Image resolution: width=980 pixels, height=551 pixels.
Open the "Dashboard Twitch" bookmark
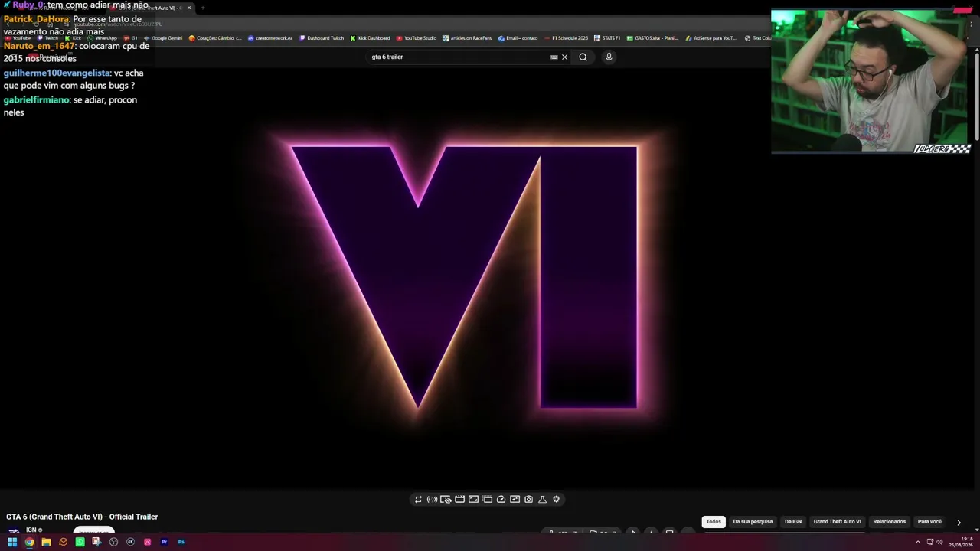322,38
